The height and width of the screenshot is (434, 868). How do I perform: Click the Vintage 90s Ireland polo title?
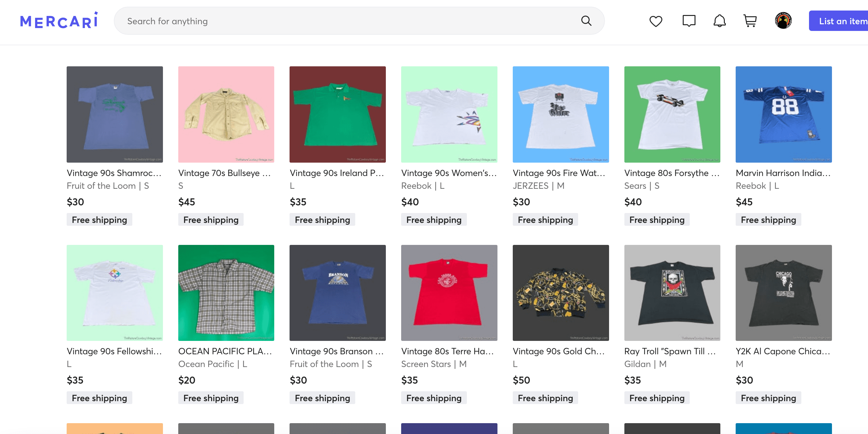(x=337, y=173)
